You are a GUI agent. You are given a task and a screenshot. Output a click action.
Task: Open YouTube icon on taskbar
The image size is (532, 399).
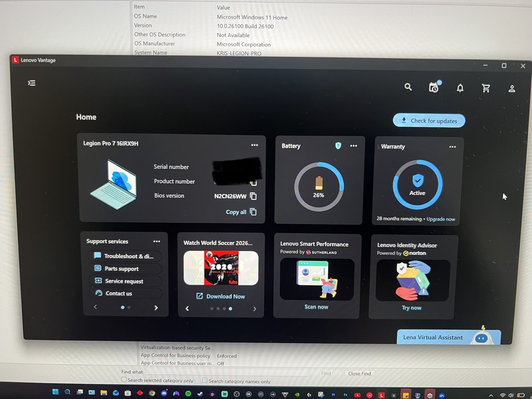pyautogui.click(x=357, y=395)
